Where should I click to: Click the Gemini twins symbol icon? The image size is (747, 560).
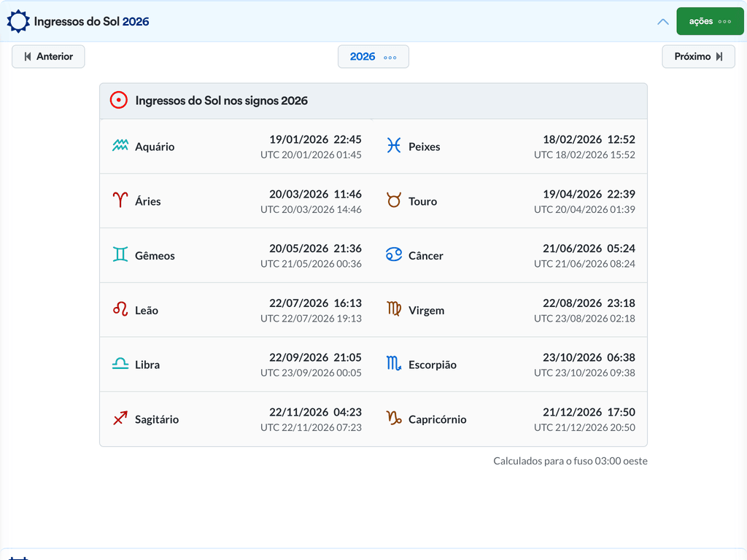(x=120, y=254)
